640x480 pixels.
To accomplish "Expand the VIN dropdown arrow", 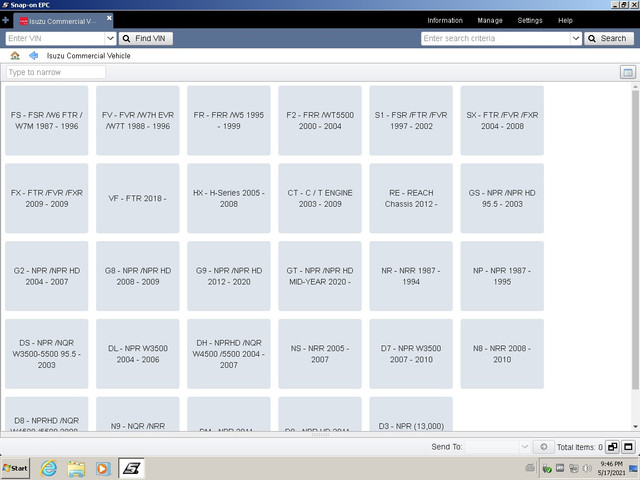I will (x=110, y=38).
